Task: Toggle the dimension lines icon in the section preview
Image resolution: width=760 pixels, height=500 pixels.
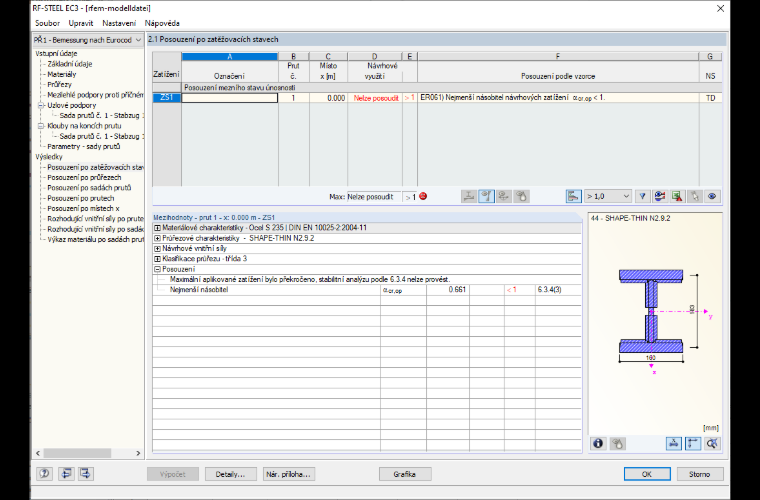Action: 693,443
